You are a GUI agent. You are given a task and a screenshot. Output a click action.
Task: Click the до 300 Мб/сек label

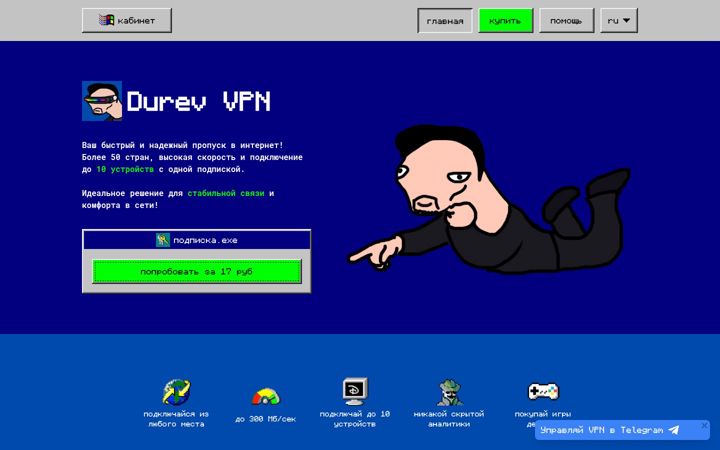click(x=265, y=419)
